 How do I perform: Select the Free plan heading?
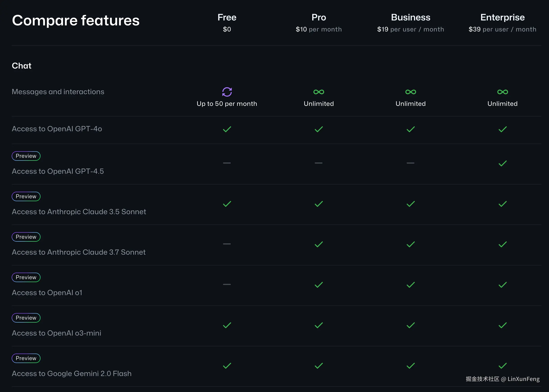(227, 17)
